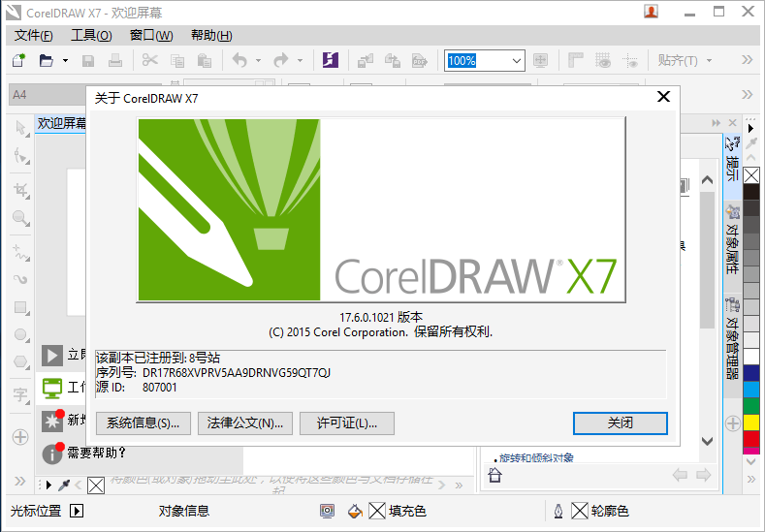The height and width of the screenshot is (532, 765).
Task: Close the About CorelDRAW X7 dialog with X
Action: (x=663, y=97)
